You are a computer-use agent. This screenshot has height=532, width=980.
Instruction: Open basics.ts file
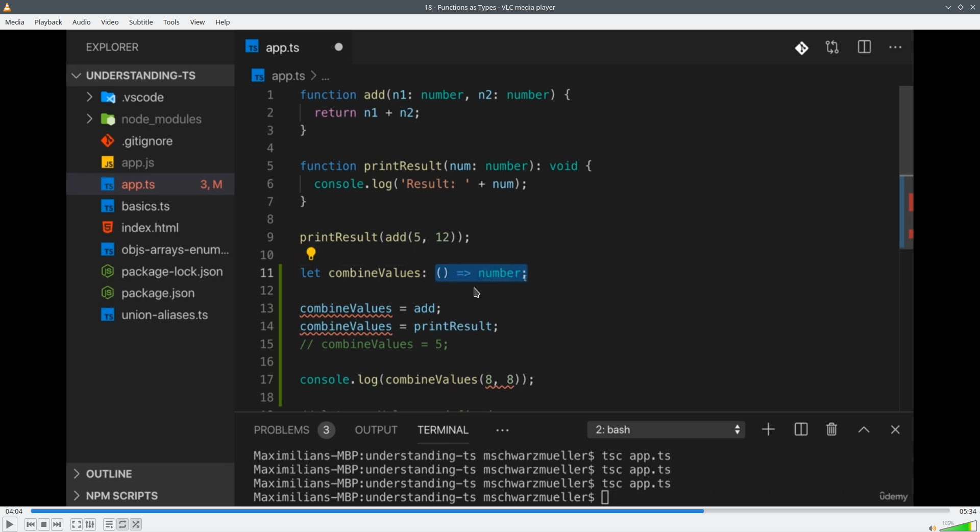point(151,206)
